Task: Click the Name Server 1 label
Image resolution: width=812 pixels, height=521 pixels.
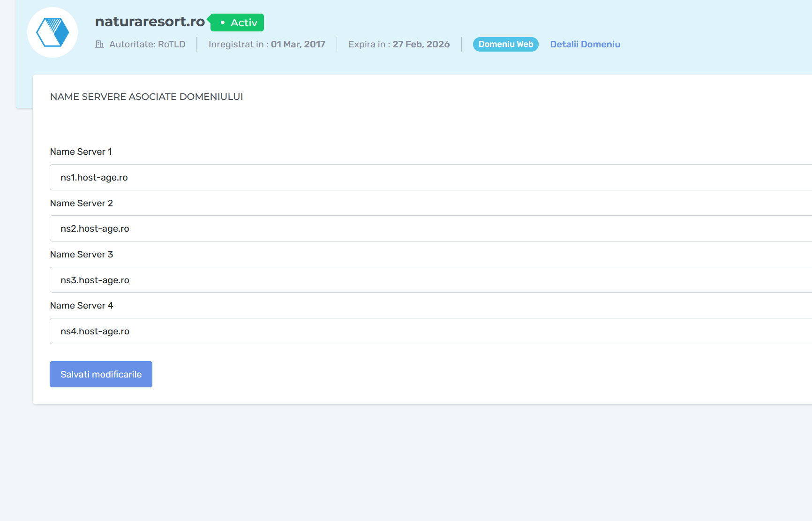Action: [81, 151]
